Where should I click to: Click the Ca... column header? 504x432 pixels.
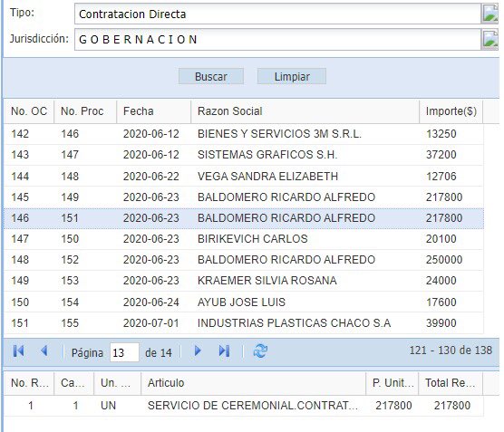click(74, 383)
